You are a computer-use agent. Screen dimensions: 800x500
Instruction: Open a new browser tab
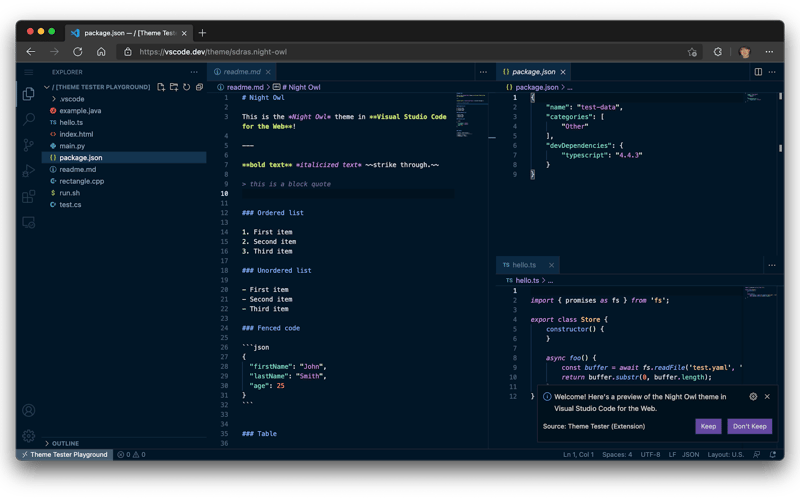coord(203,33)
